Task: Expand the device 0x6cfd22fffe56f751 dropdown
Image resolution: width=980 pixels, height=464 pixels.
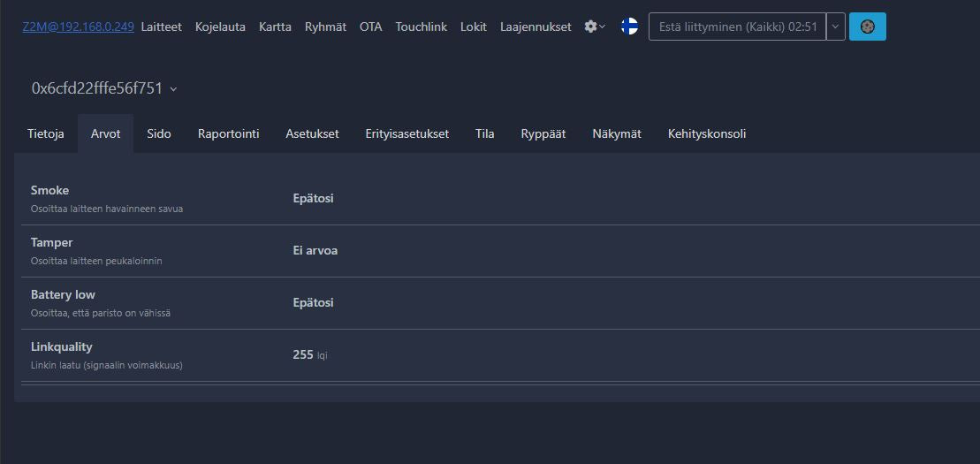Action: [104, 88]
